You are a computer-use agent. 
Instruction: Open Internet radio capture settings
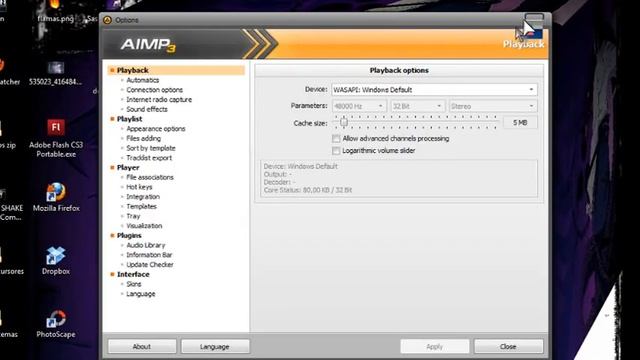159,100
